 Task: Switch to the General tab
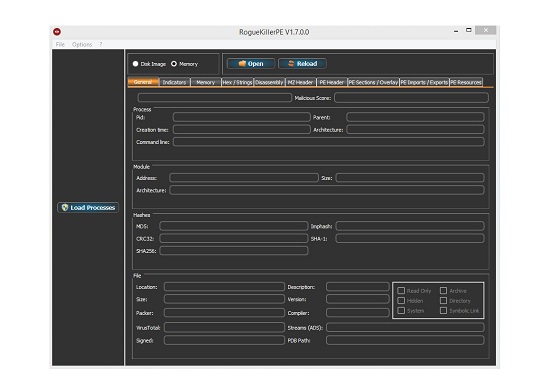(x=143, y=82)
